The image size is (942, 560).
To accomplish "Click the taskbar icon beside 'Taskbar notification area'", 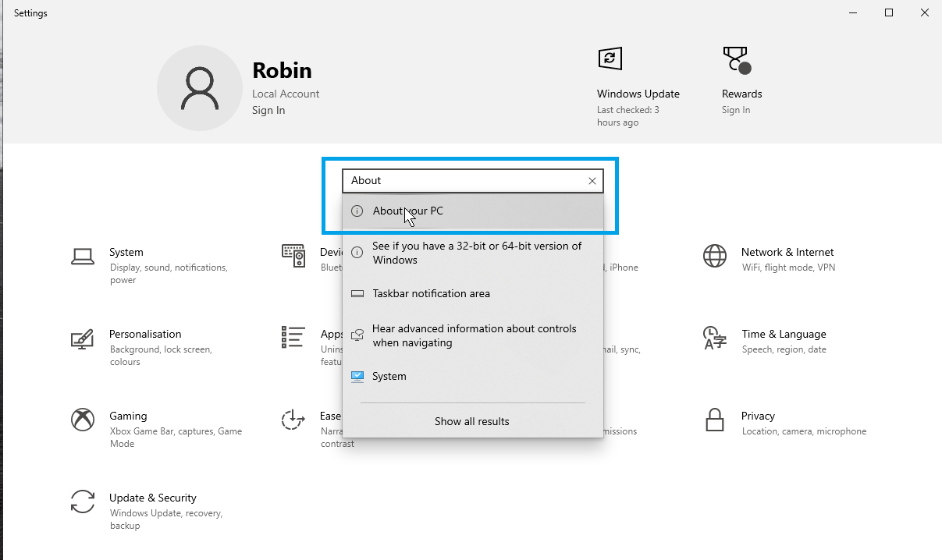I will [x=357, y=294].
